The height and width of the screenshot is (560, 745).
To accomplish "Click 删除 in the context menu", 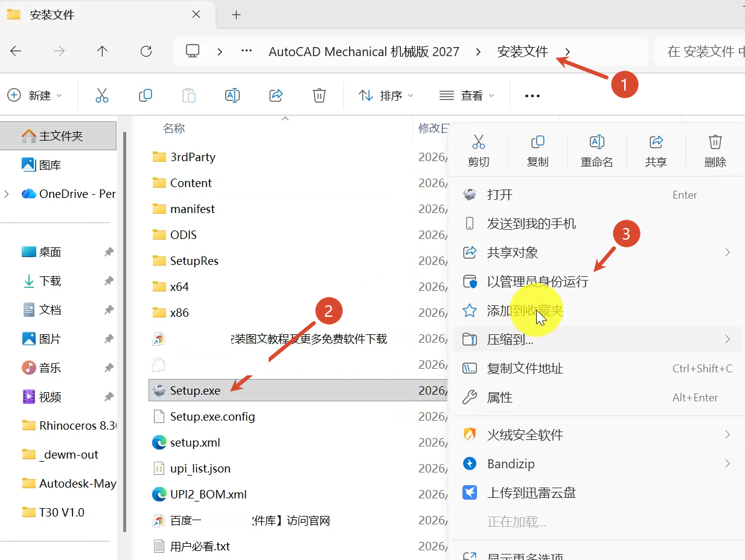I will click(x=715, y=150).
